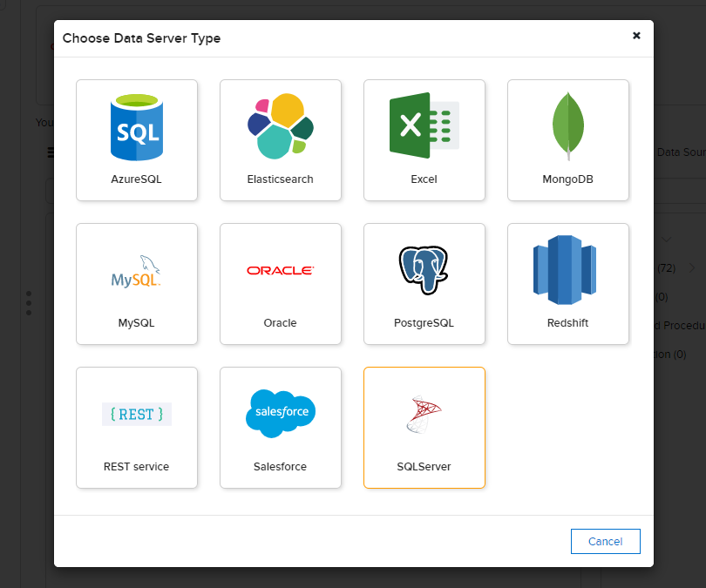Select the MongoDB leaf icon
Viewport: 706px width, 588px height.
pos(567,126)
